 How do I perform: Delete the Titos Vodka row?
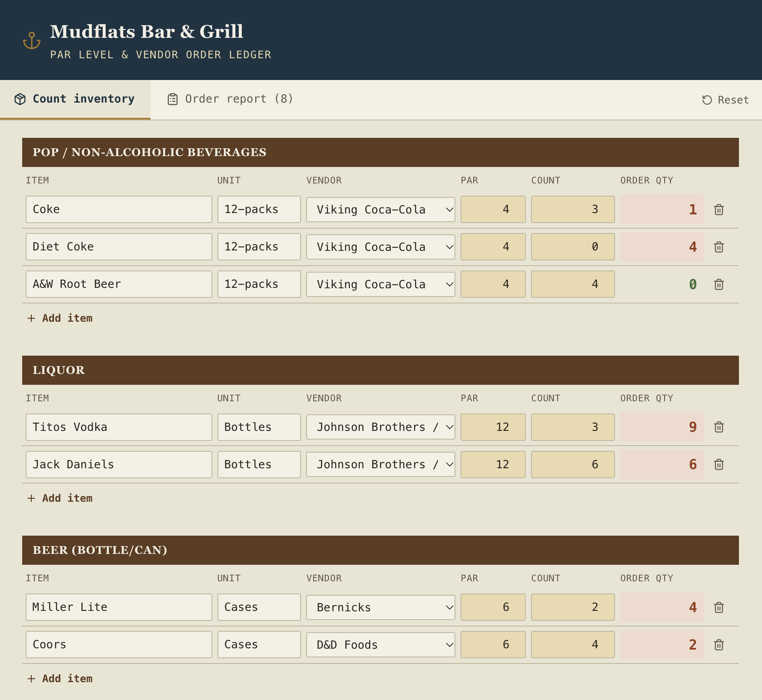point(719,427)
